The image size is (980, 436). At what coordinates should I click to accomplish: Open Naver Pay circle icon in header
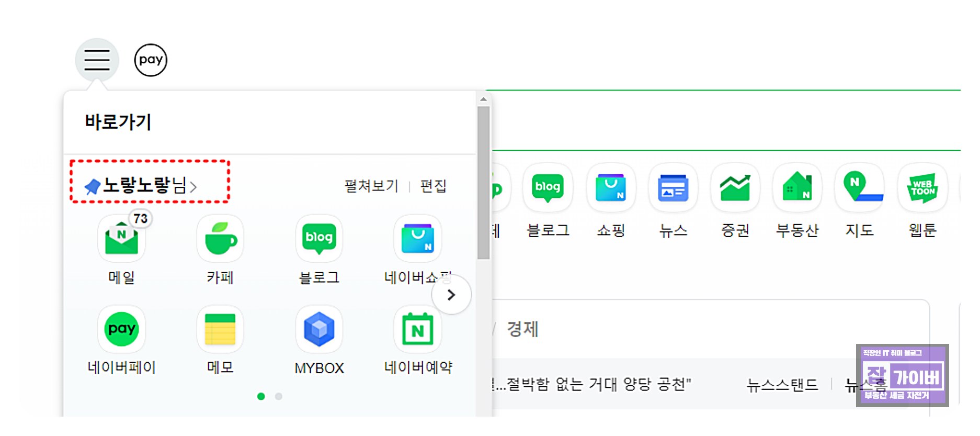(151, 60)
